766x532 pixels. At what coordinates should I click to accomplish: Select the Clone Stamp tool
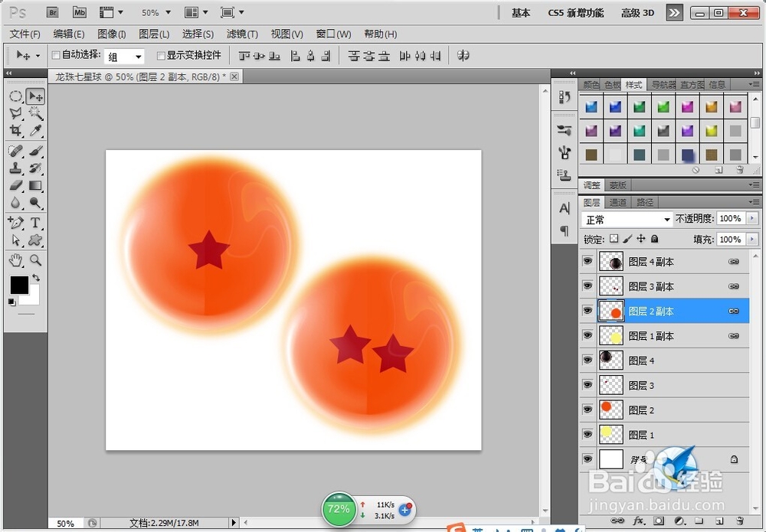point(15,168)
